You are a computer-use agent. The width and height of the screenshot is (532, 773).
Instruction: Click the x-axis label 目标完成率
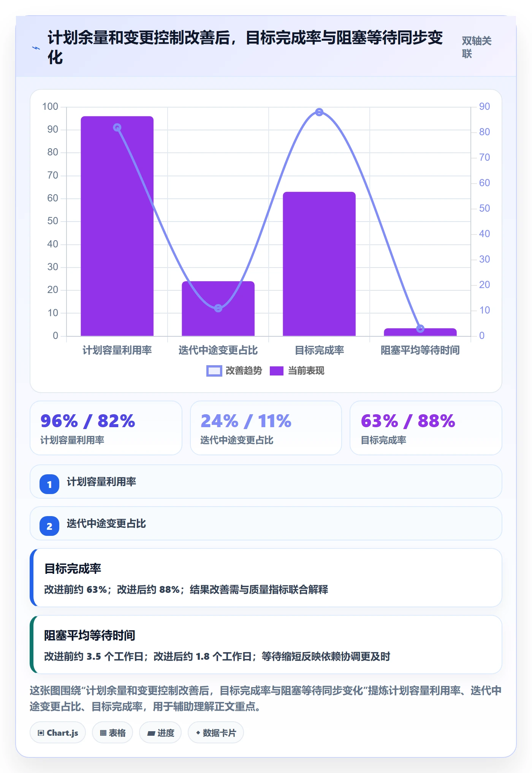pos(319,350)
